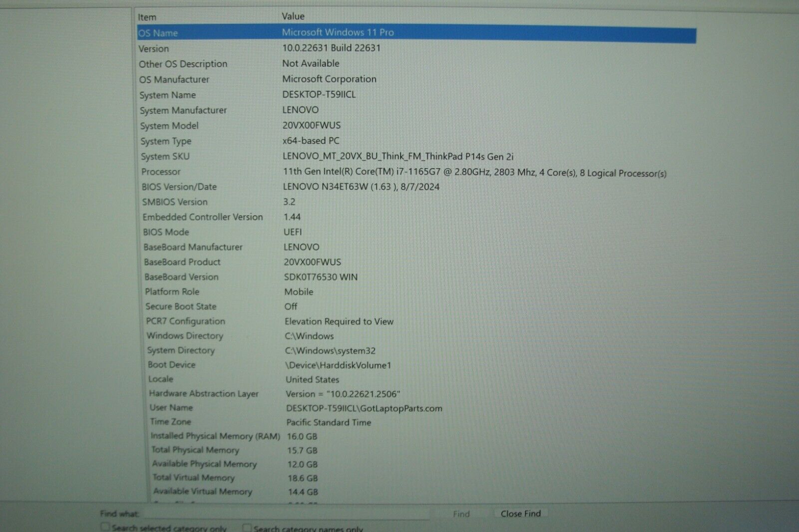Select the Total Physical Memory row

[416, 450]
